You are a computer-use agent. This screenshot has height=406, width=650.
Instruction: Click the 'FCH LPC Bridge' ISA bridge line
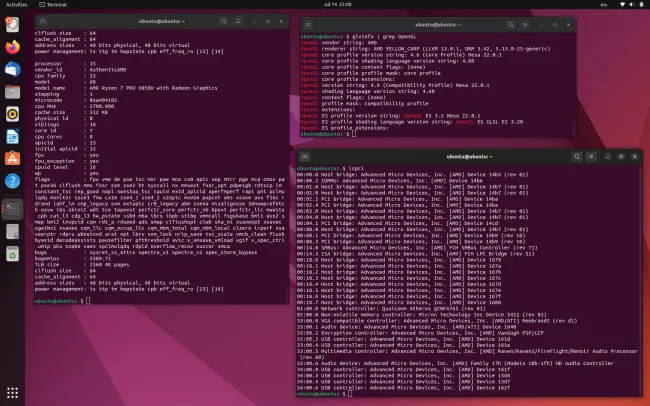(x=415, y=254)
